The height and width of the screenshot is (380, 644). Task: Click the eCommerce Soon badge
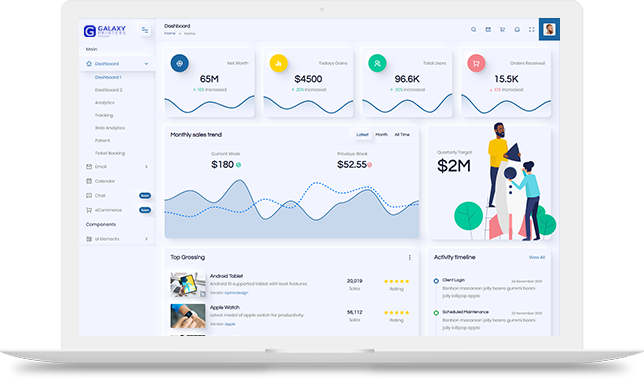pyautogui.click(x=145, y=210)
